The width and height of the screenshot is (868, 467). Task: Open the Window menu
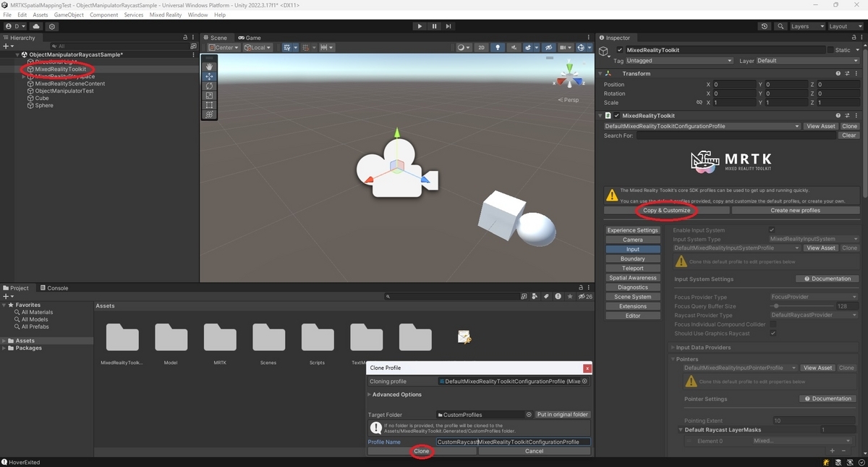click(x=197, y=14)
